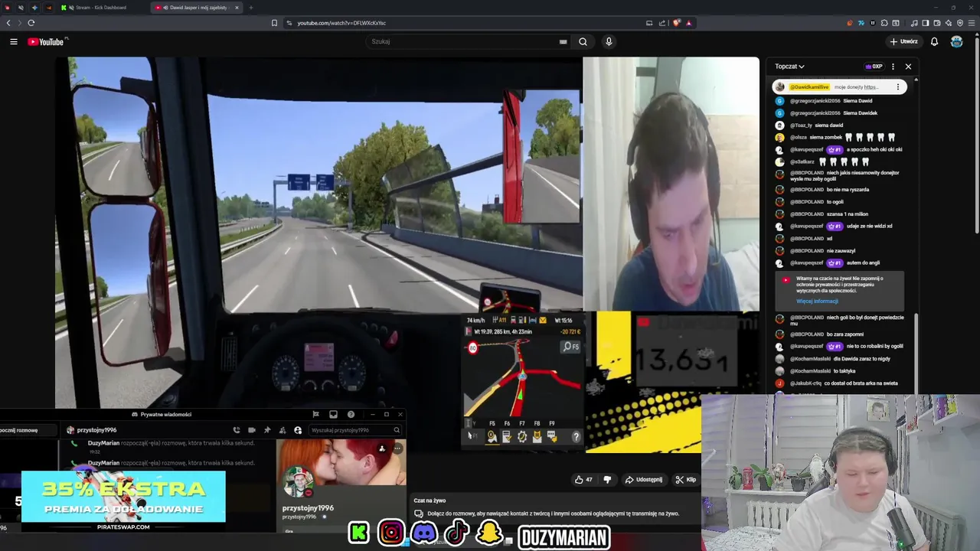Click the 0XP points badge in chat
Screen dimensions: 980x551
tap(874, 67)
